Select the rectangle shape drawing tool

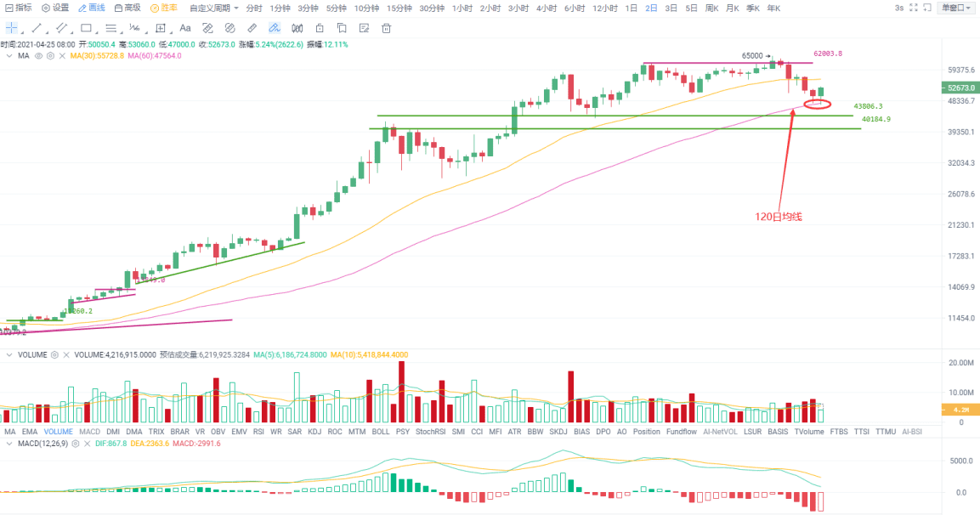tap(86, 28)
